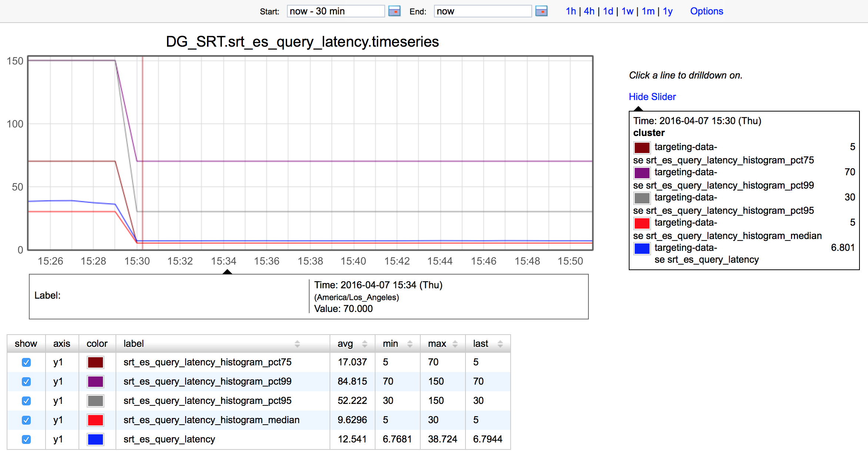Click gray swatch in pct95 table row
868x458 pixels.
[96, 401]
